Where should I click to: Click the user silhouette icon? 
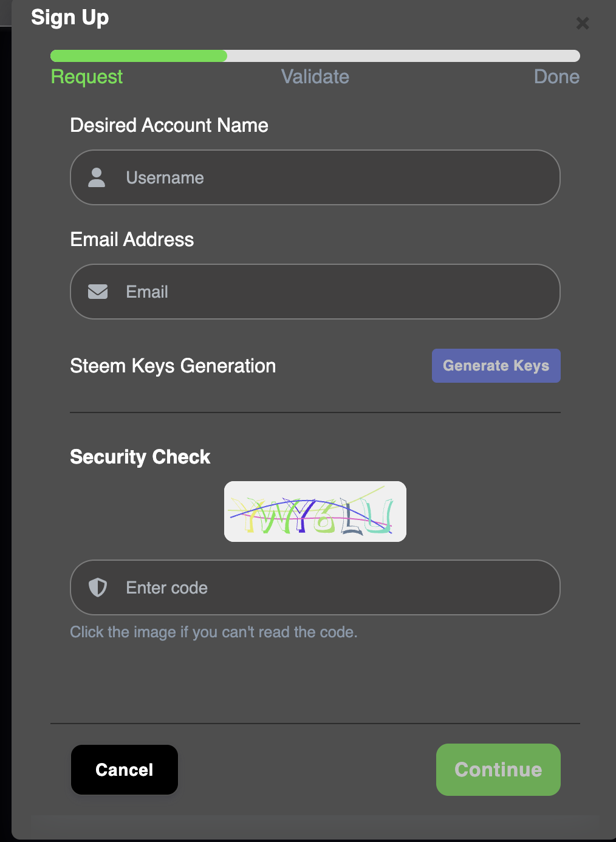coord(97,177)
